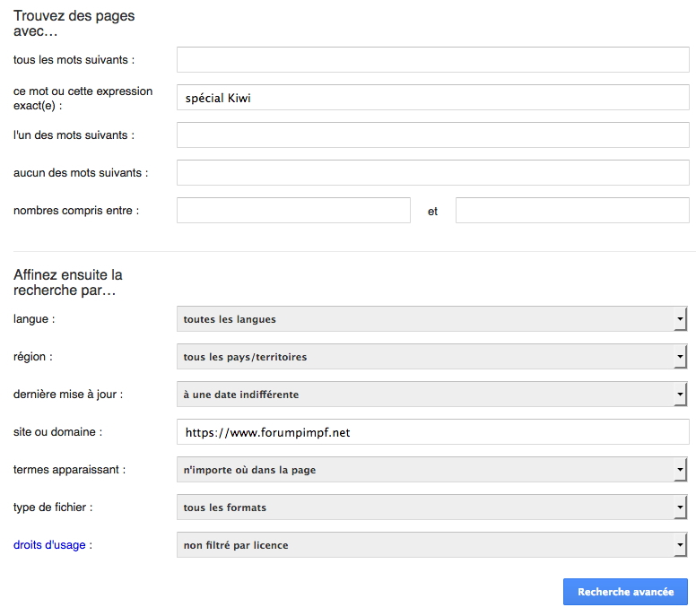The height and width of the screenshot is (616, 696).
Task: Click the arrow of the type de fichier dropdown
Action: pyautogui.click(x=680, y=508)
